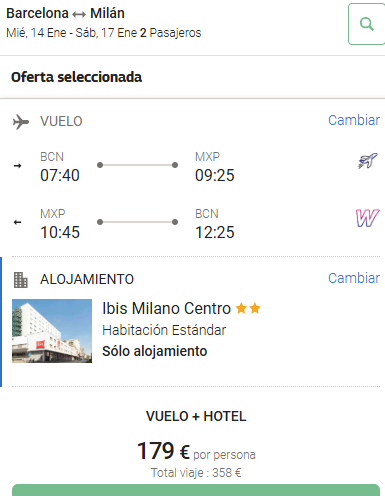Click the return left-arrow icon
Viewport: 385px width, 496px height.
pos(17,222)
